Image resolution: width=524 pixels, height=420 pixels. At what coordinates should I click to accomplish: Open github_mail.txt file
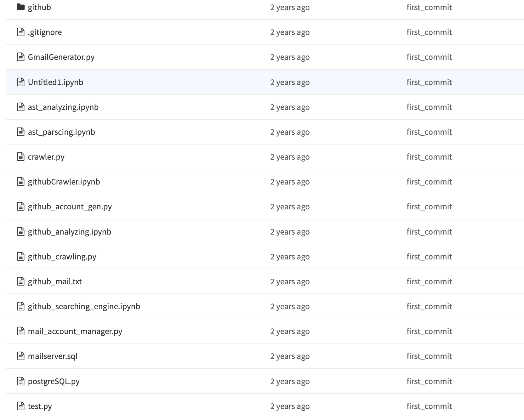[55, 281]
